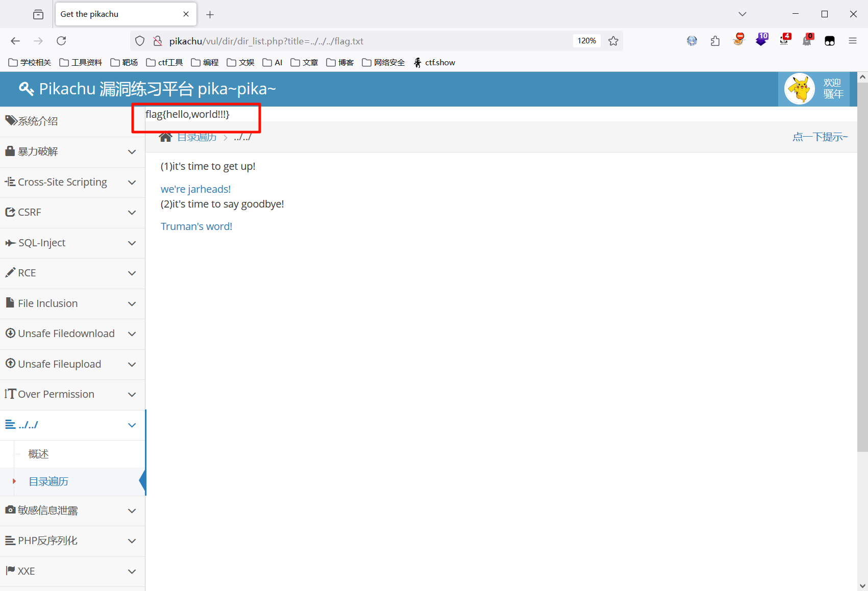The width and height of the screenshot is (868, 591).
Task: Click the tracking protection shield icon
Action: (x=140, y=41)
